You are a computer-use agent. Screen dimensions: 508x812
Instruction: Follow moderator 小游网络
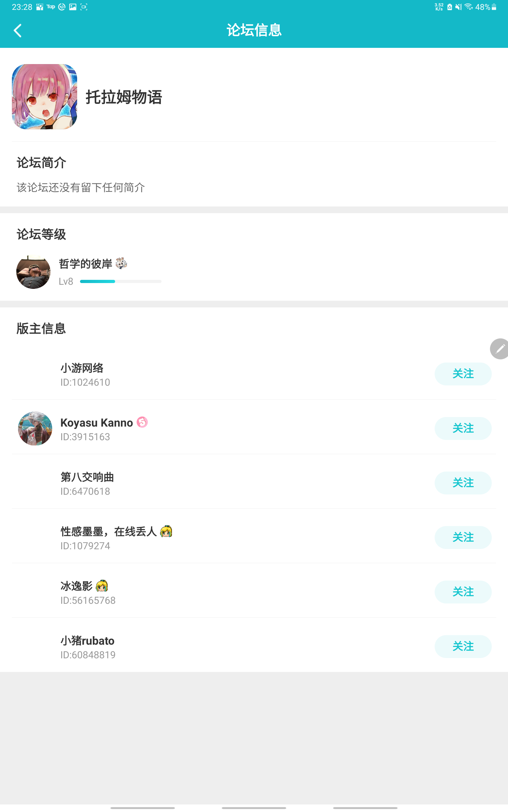[463, 374]
